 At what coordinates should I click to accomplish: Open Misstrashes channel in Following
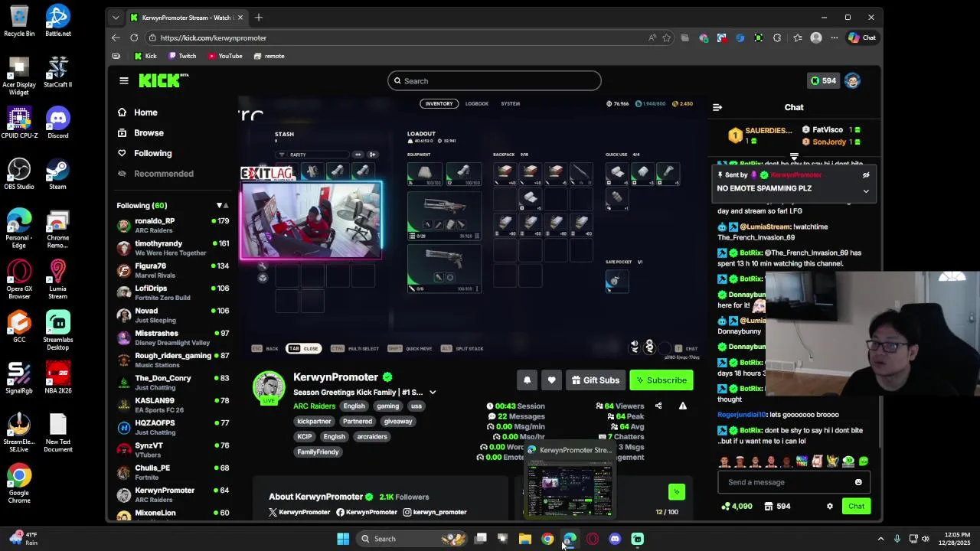(173, 337)
